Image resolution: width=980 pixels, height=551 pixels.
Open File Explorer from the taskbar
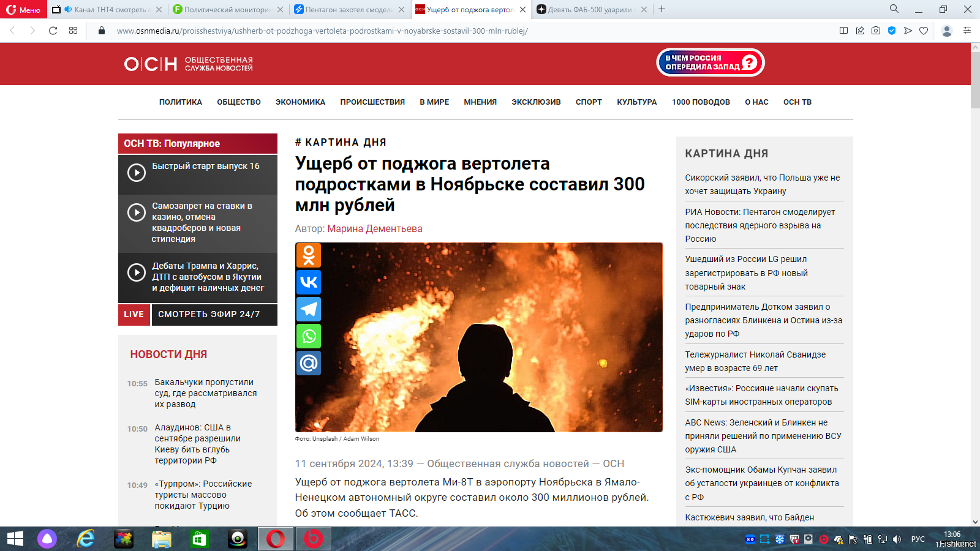[162, 539]
